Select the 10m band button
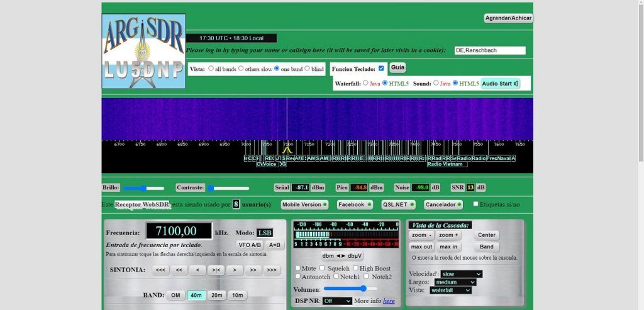Image resolution: width=644 pixels, height=310 pixels. coord(237,295)
